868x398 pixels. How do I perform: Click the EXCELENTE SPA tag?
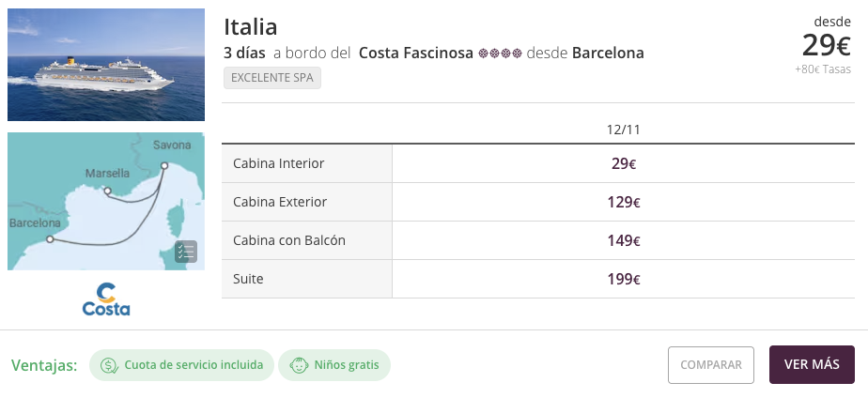click(x=272, y=78)
